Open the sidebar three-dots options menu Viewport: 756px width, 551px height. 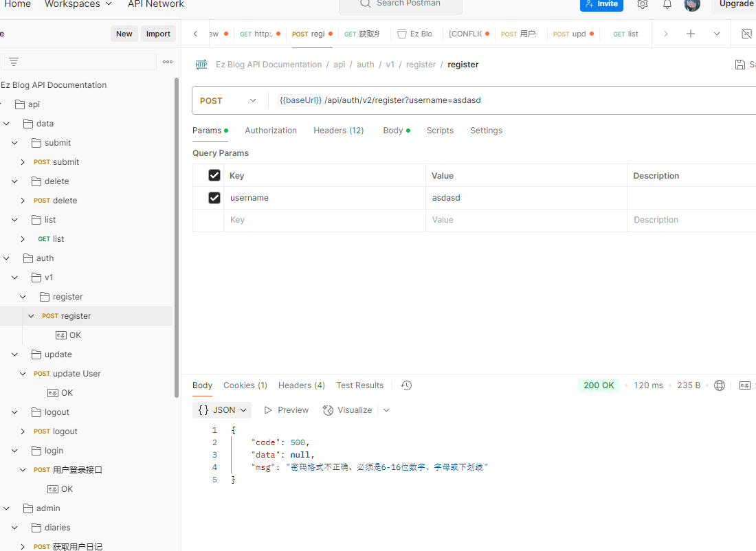168,62
